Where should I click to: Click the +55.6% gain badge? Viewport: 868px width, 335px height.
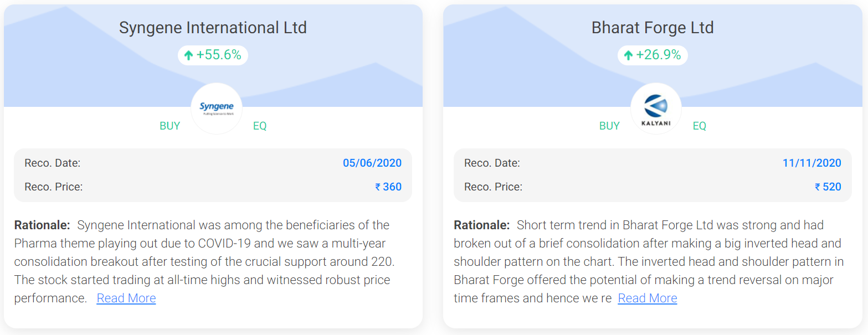(213, 55)
